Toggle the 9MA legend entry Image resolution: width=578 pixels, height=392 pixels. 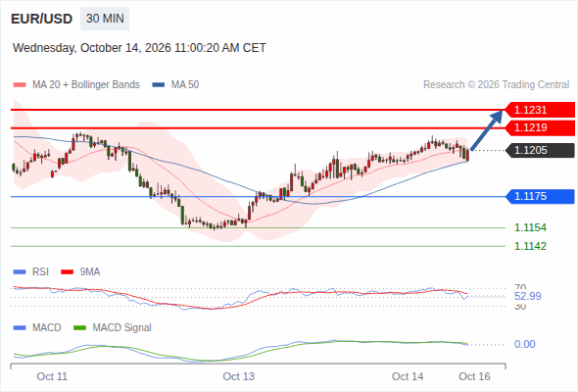(x=80, y=272)
